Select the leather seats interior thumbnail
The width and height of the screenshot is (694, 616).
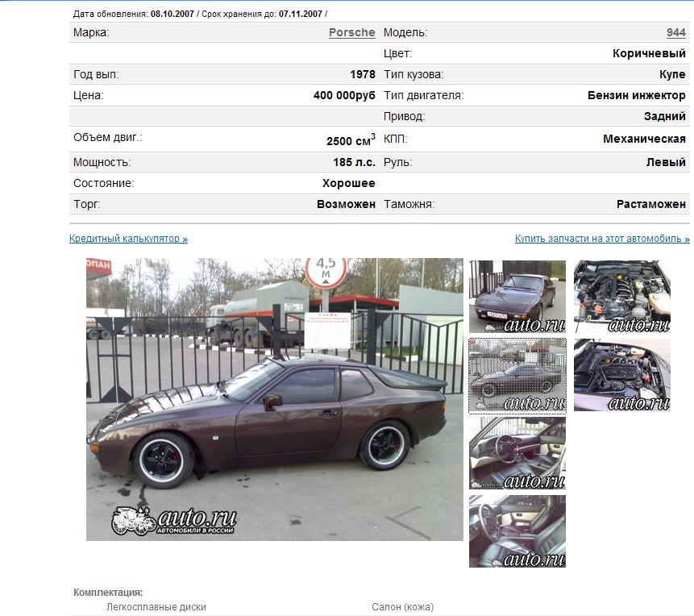pyautogui.click(x=517, y=531)
